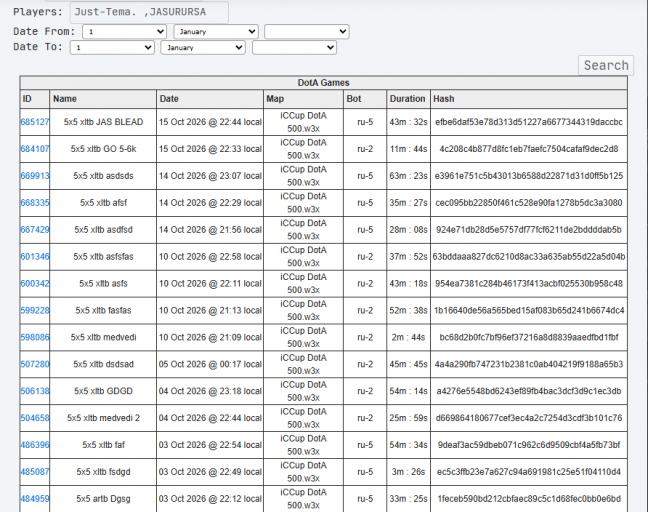Click the Players label
Image resolution: width=648 pixels, height=512 pixels.
38,12
